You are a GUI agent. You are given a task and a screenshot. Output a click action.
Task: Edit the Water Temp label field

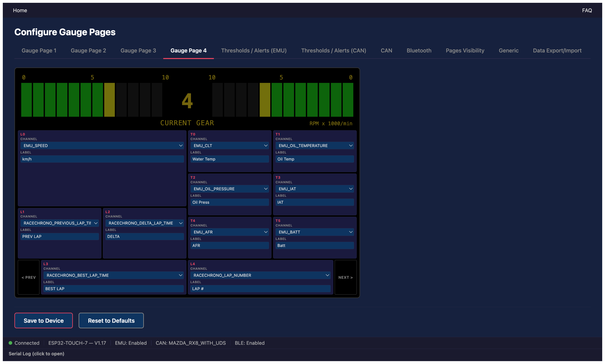(229, 159)
